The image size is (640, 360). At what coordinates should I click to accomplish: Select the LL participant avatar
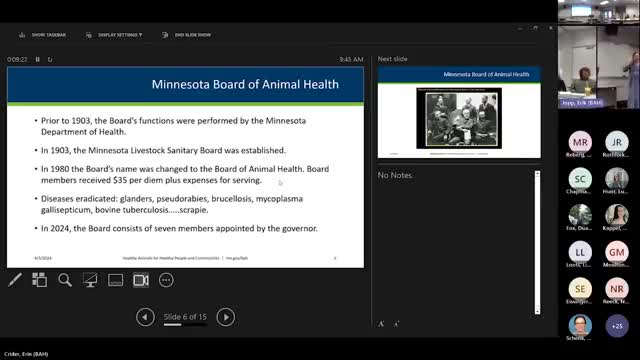click(580, 252)
